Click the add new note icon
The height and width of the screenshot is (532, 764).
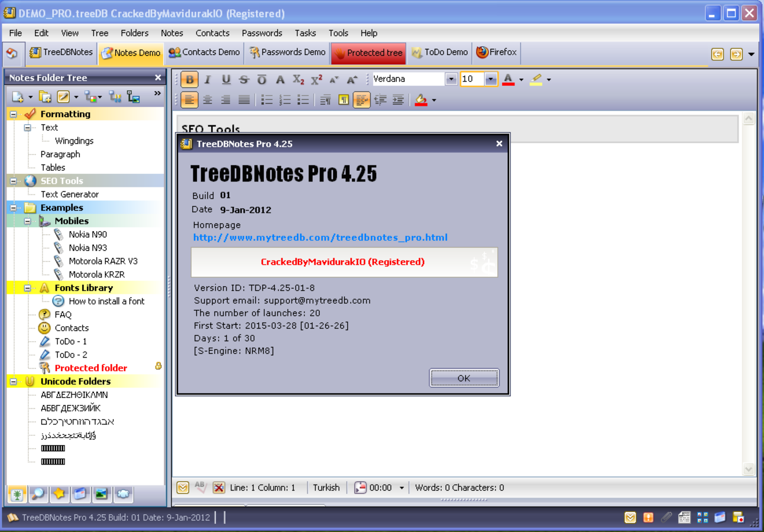coord(18,96)
